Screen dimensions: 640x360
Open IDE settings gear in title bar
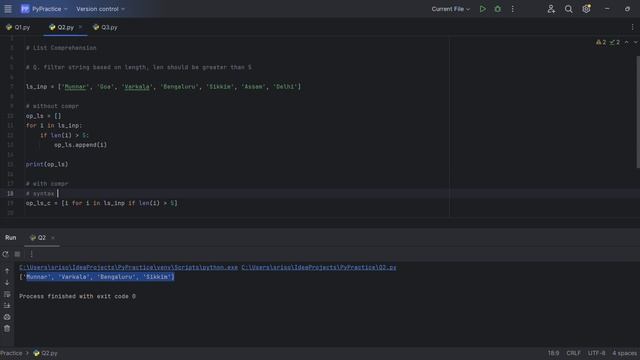(x=586, y=9)
